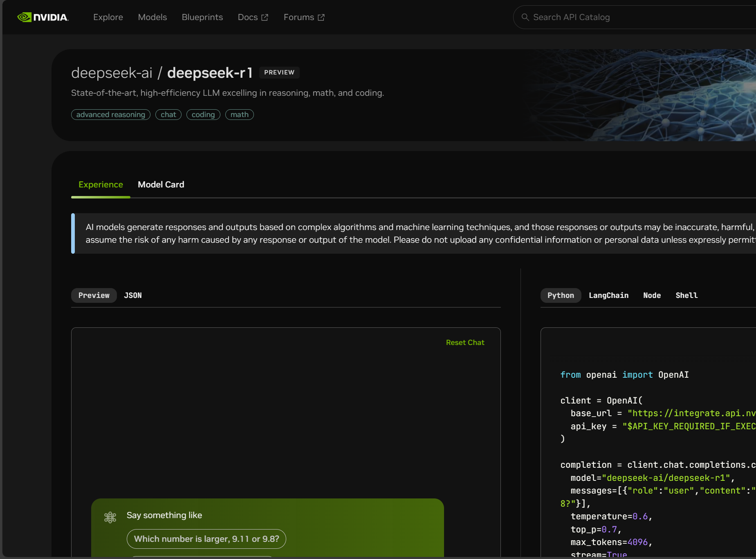Switch to the LangChain example
This screenshot has height=559, width=756.
click(x=608, y=295)
